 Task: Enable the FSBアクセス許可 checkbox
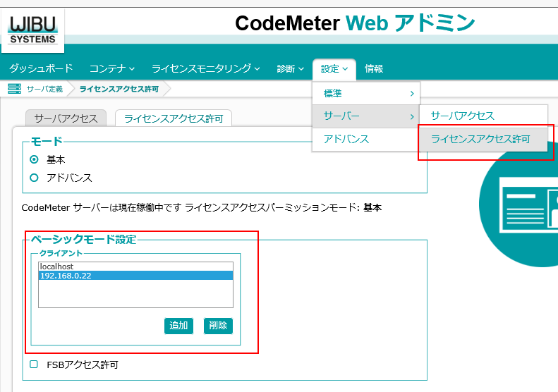point(34,365)
